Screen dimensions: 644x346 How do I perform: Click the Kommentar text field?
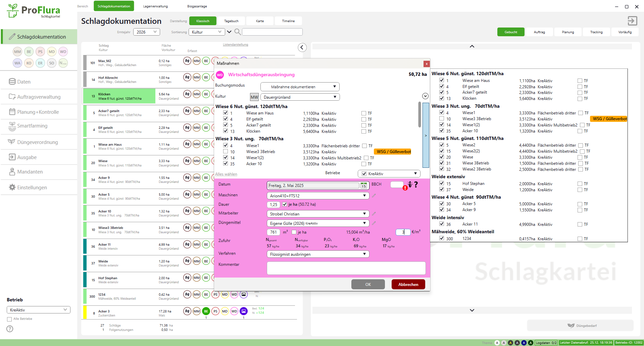click(x=346, y=268)
